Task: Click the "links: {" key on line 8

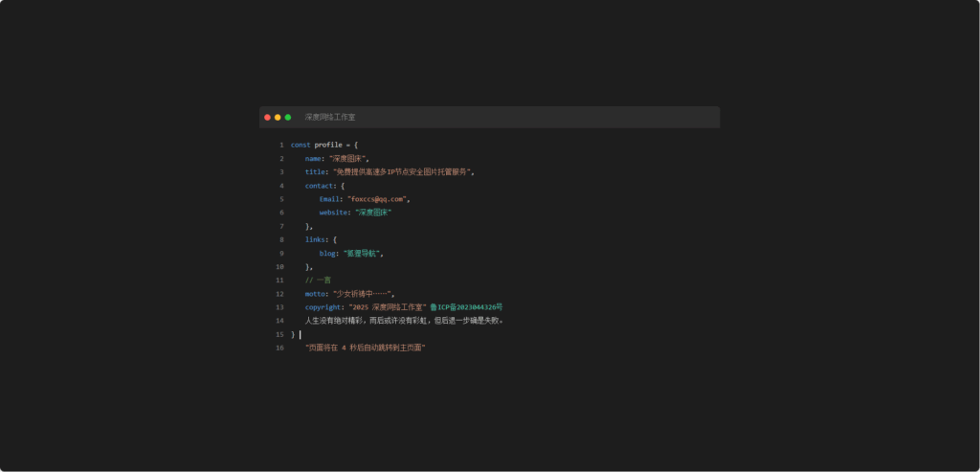Action: [321, 239]
